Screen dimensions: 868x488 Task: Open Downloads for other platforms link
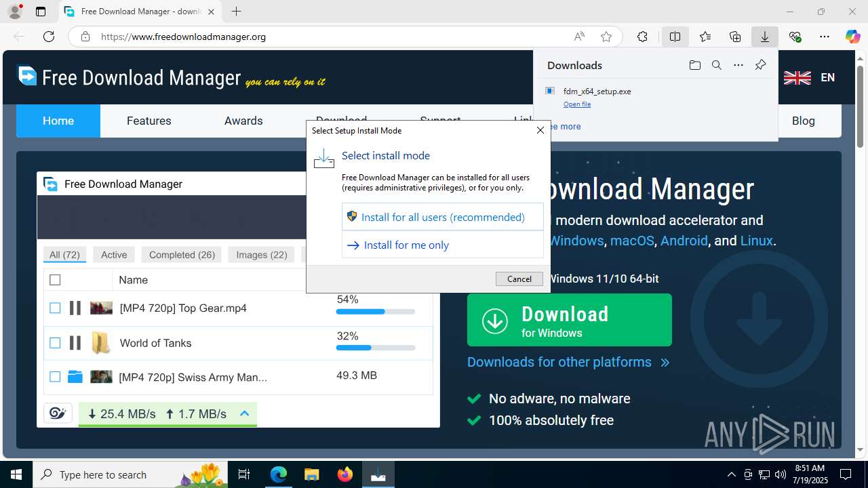[x=568, y=362]
